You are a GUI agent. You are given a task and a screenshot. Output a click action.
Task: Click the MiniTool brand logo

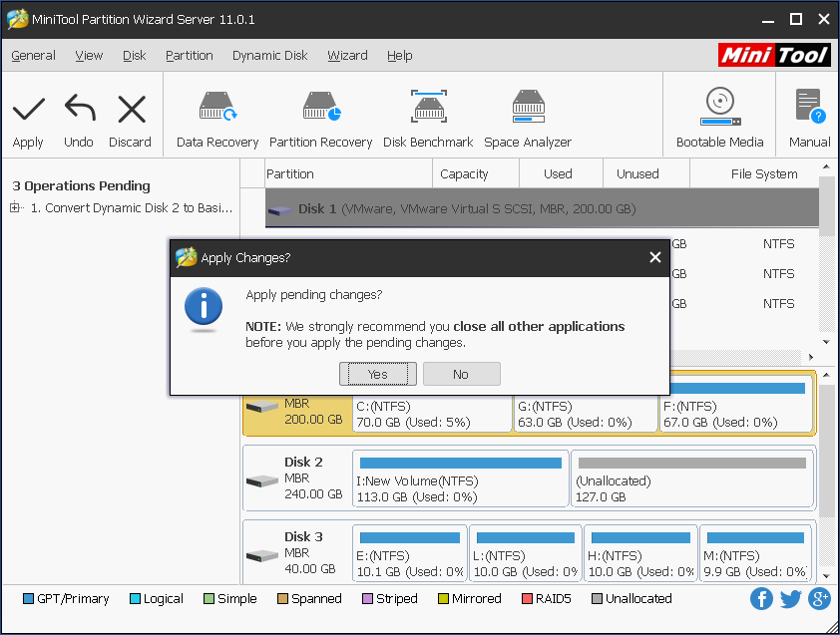[x=774, y=55]
